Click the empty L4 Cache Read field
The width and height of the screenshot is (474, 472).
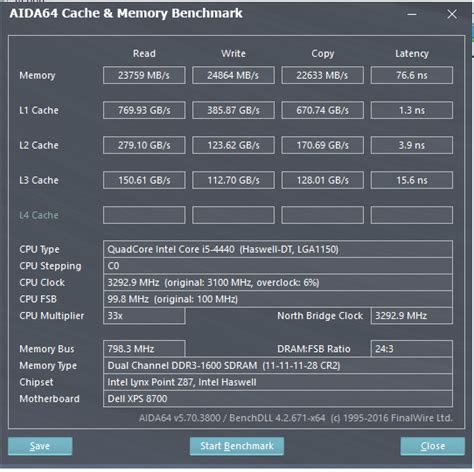(144, 215)
